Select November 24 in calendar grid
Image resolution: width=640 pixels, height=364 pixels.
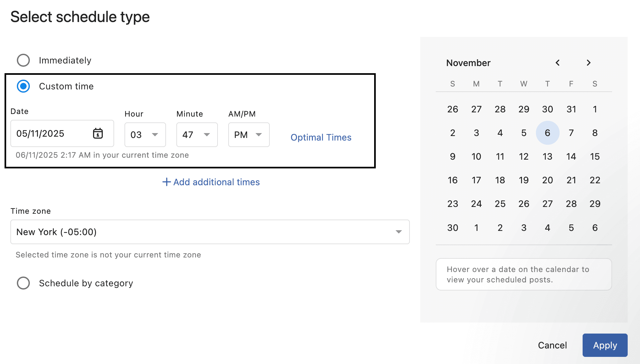[476, 204]
